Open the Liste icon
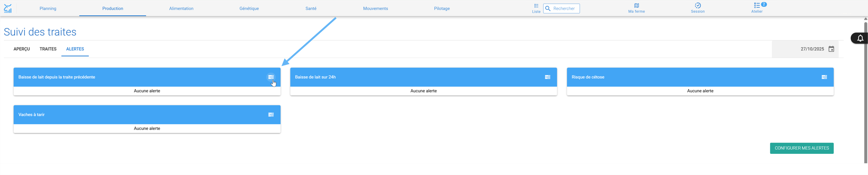This screenshot has height=175, width=868. click(x=536, y=6)
